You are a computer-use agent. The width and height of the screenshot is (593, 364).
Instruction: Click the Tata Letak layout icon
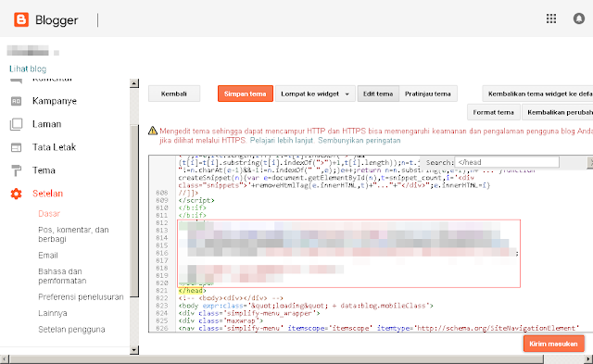(x=16, y=147)
